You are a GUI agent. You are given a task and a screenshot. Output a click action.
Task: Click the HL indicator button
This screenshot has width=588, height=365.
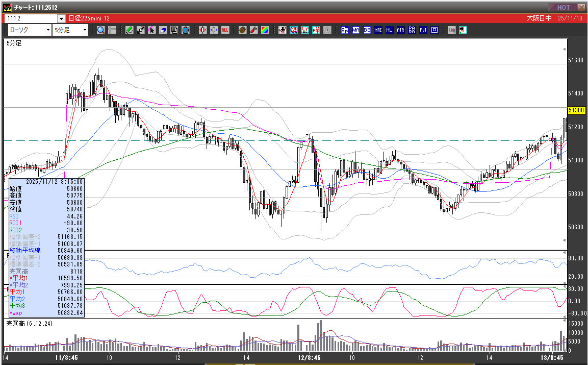389,30
